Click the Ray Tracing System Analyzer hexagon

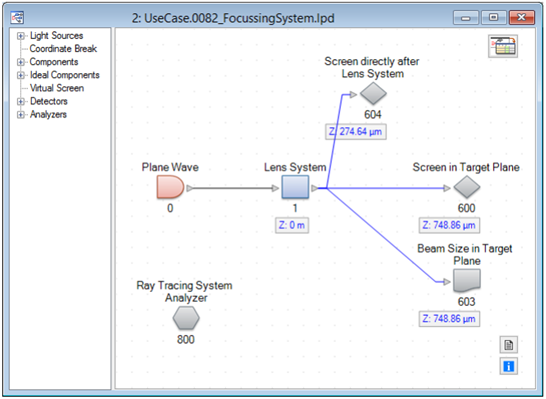click(x=186, y=318)
